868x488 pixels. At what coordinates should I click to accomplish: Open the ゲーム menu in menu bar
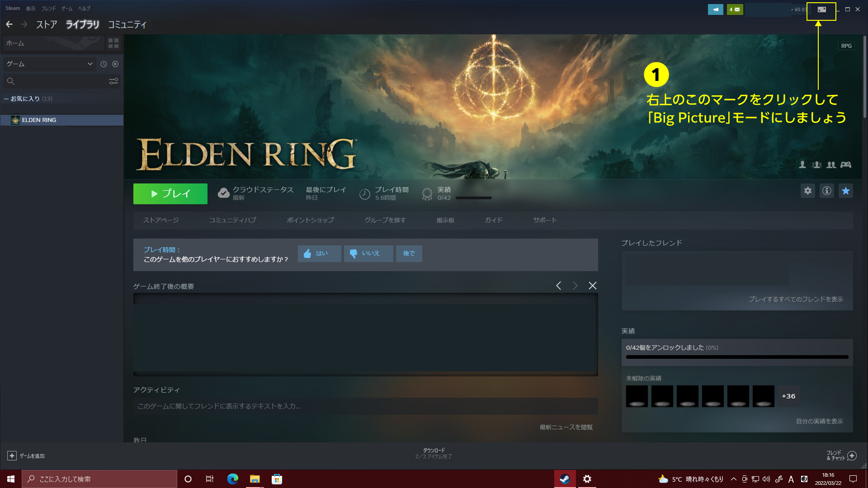click(x=67, y=9)
